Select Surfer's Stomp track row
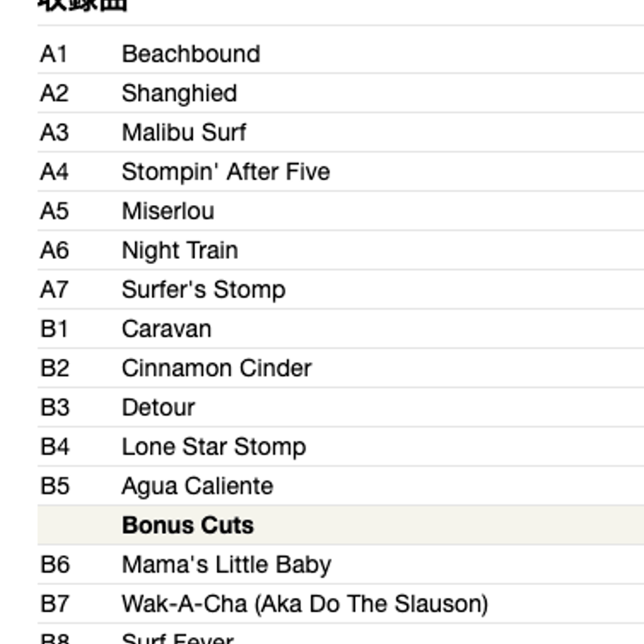The image size is (644, 644). click(341, 290)
